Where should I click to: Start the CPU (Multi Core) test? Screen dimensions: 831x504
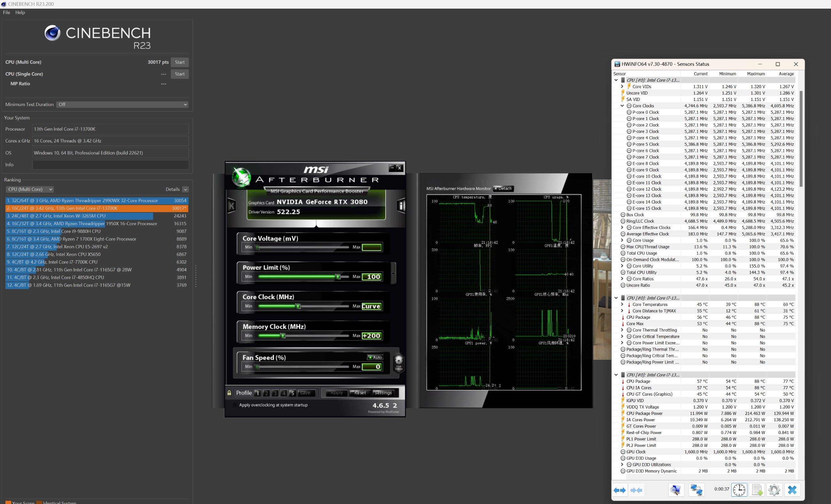point(180,62)
